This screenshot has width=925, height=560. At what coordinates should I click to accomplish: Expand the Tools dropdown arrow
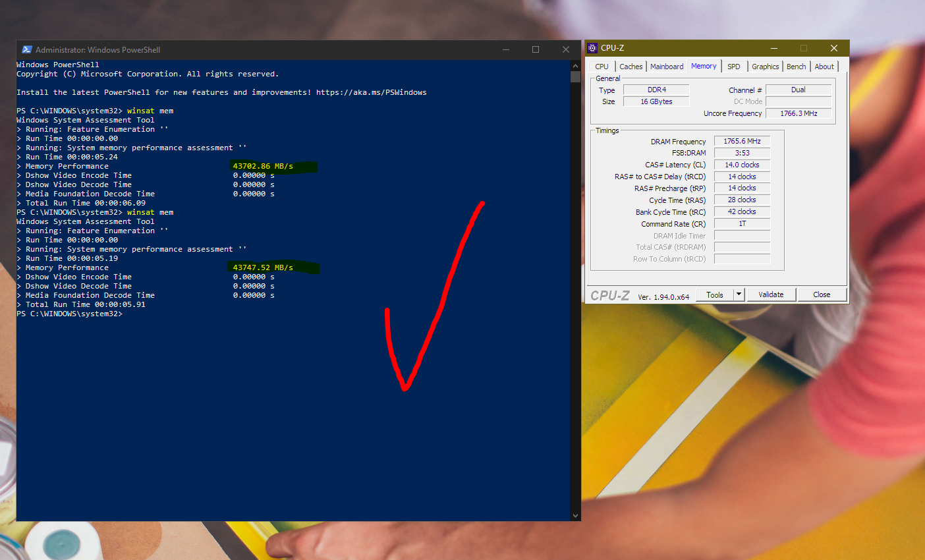pos(739,295)
